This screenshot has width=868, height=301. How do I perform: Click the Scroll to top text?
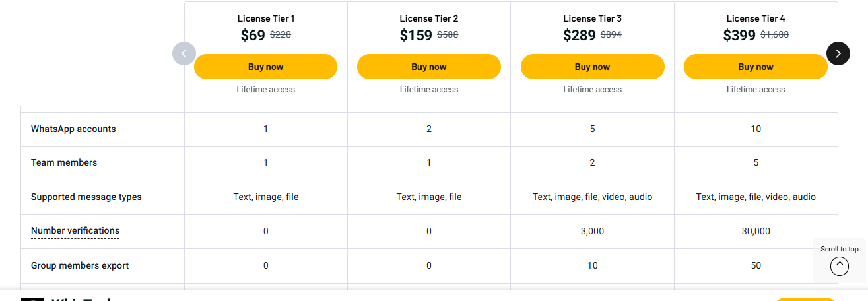(839, 249)
